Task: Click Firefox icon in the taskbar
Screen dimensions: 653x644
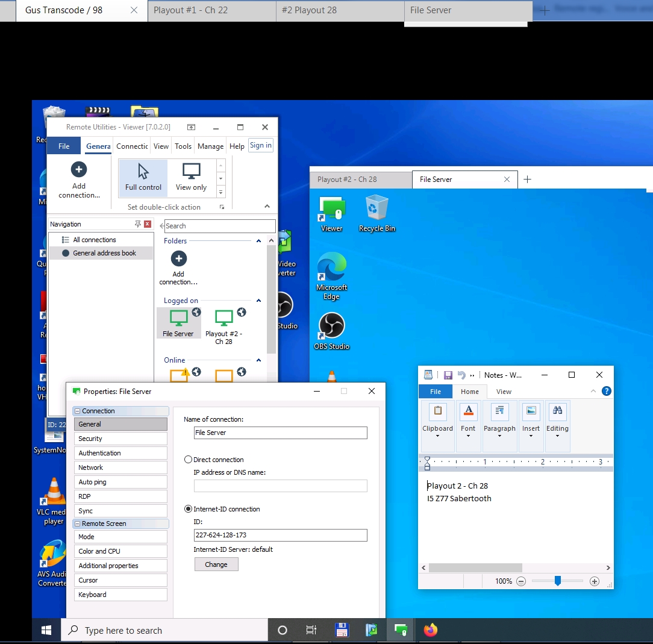Action: point(430,630)
